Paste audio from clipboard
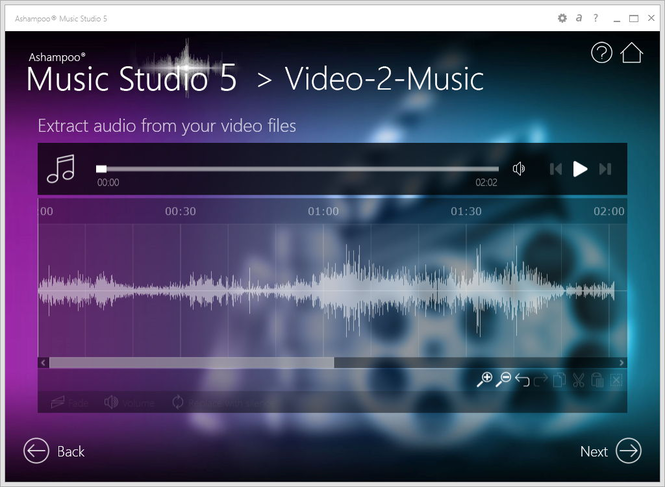 click(597, 380)
